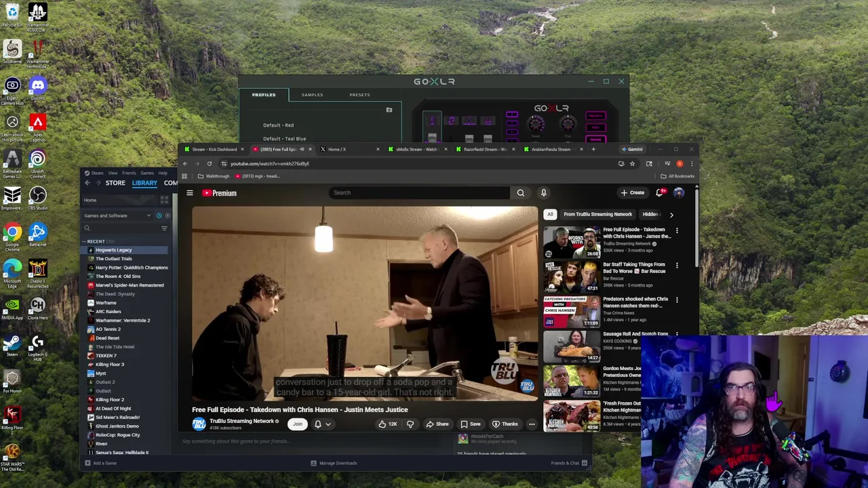Screen dimensions: 868x488
Task: Open notification bell dropdown beside Join
Action: click(x=323, y=424)
